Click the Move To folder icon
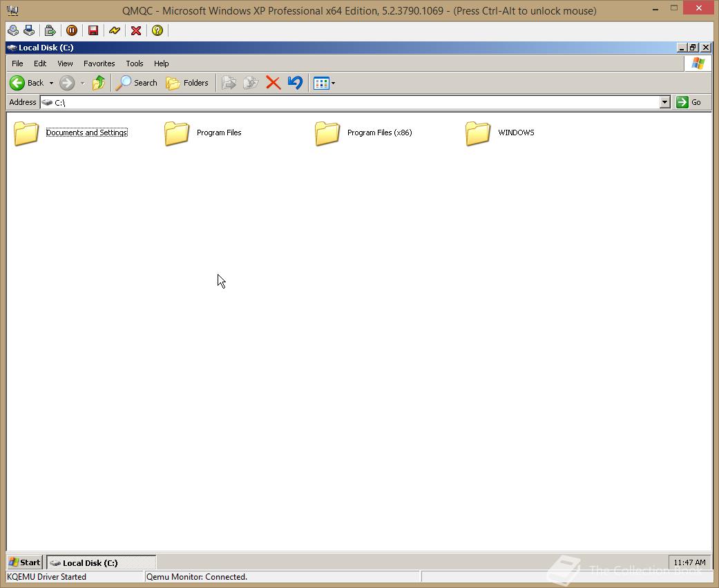 [229, 83]
